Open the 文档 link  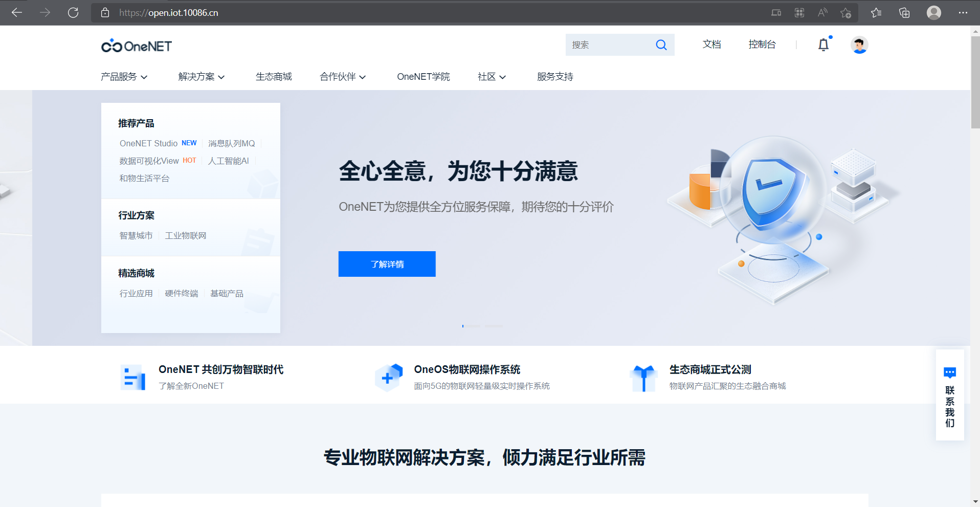click(711, 45)
